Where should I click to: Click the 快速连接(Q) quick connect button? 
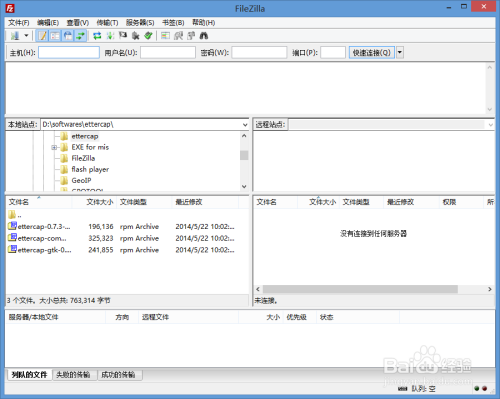(x=372, y=53)
